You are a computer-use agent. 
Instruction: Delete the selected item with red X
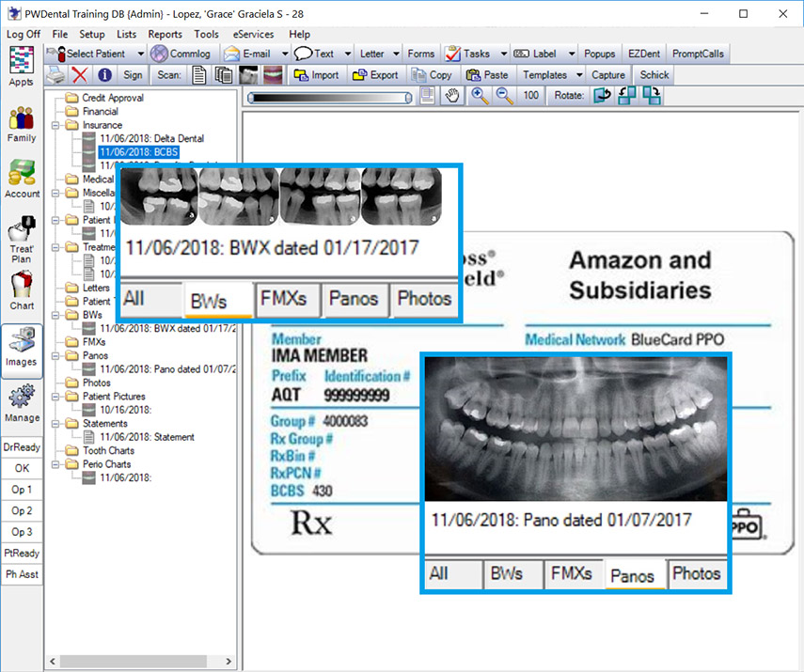point(80,75)
